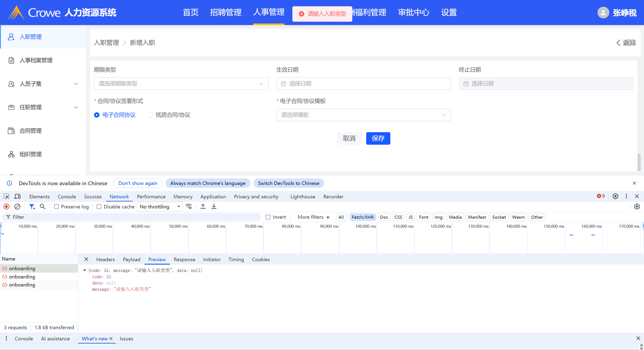Expand the 人员子集 sidebar menu

[43, 84]
